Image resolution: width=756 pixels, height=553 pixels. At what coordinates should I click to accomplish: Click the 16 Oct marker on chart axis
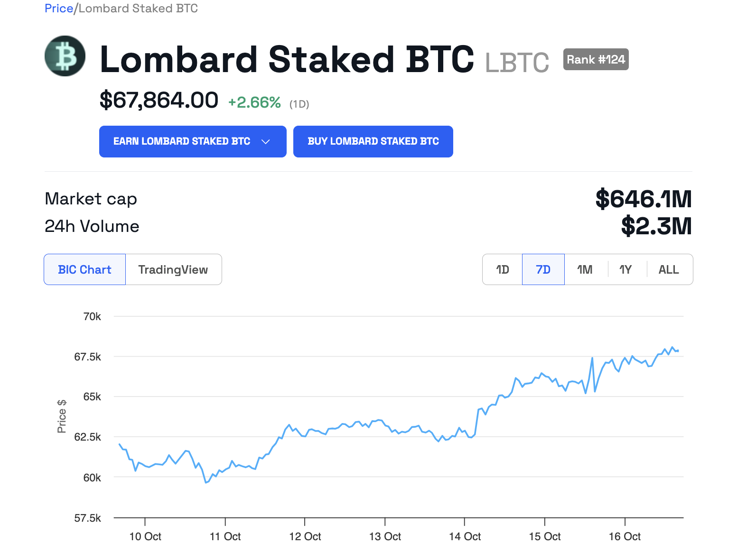click(625, 536)
